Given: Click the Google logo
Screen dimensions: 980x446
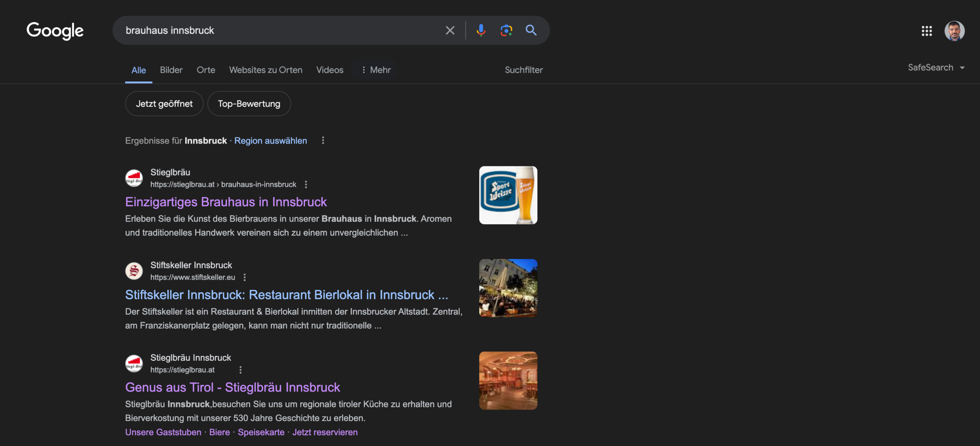Looking at the screenshot, I should click(55, 31).
